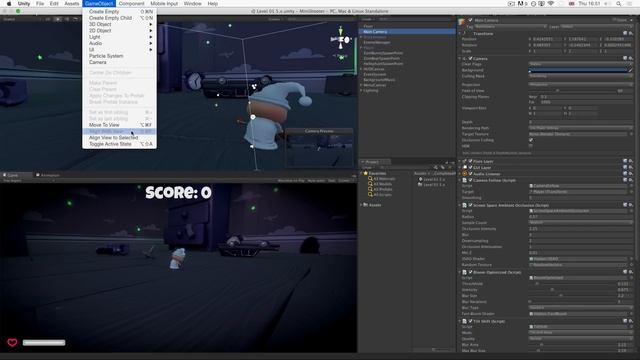Open the gear menu of Audio Listener
Image resolution: width=640 pixels, height=360 pixels.
click(x=631, y=173)
